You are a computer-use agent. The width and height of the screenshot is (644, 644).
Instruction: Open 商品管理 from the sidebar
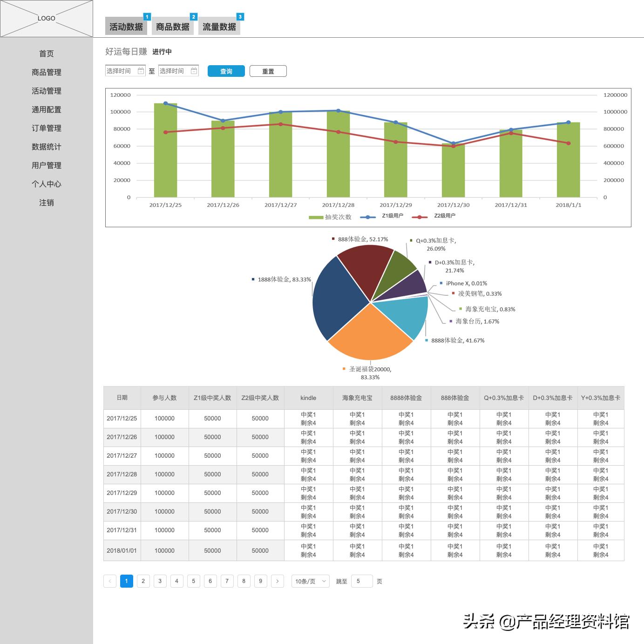46,72
